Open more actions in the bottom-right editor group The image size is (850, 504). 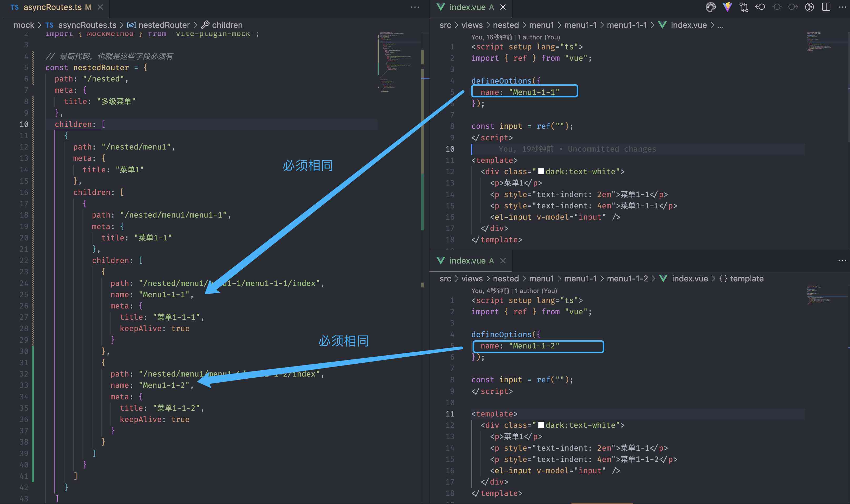[842, 260]
